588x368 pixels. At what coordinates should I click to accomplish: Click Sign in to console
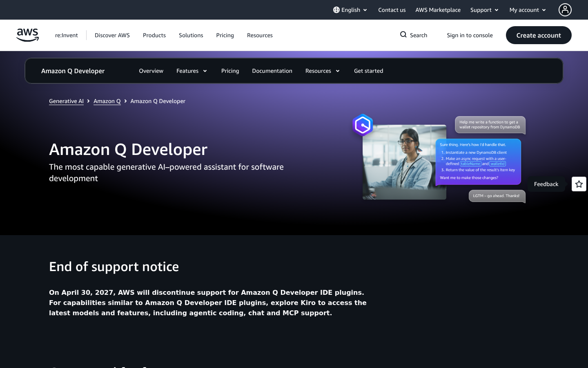tap(470, 35)
